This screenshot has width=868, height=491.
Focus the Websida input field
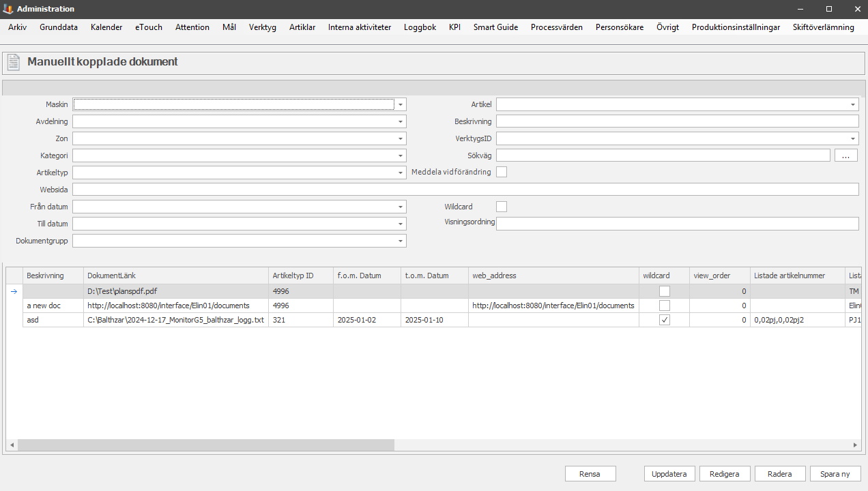coord(465,190)
